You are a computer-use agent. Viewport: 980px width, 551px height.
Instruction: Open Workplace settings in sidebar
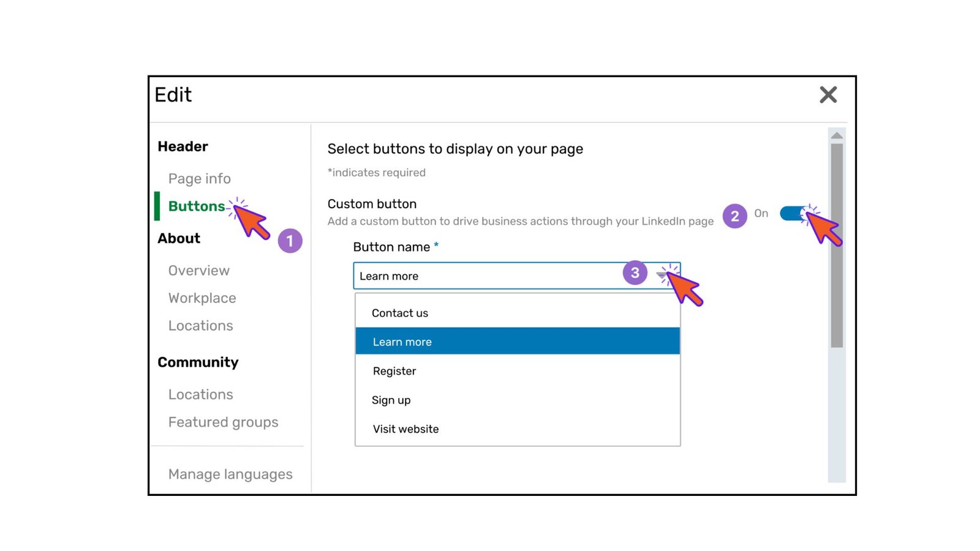pyautogui.click(x=202, y=298)
